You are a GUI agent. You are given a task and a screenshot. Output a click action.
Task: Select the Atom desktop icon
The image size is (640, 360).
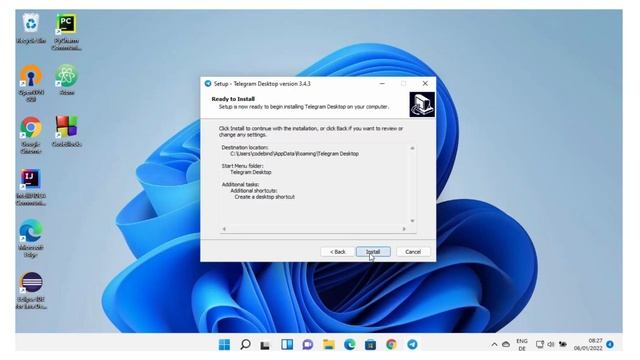point(67,80)
